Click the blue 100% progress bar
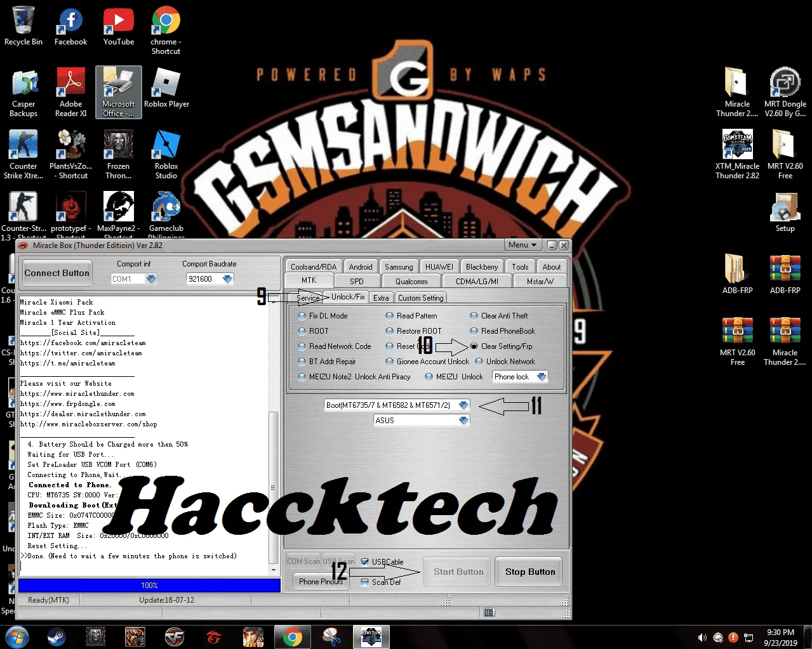Screen dimensions: 812x649 click(149, 585)
